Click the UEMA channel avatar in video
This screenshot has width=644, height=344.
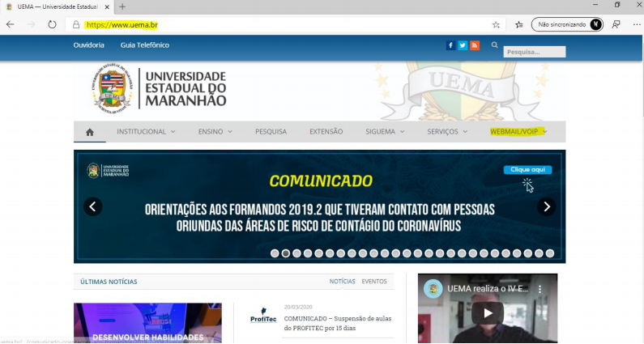pyautogui.click(x=433, y=289)
